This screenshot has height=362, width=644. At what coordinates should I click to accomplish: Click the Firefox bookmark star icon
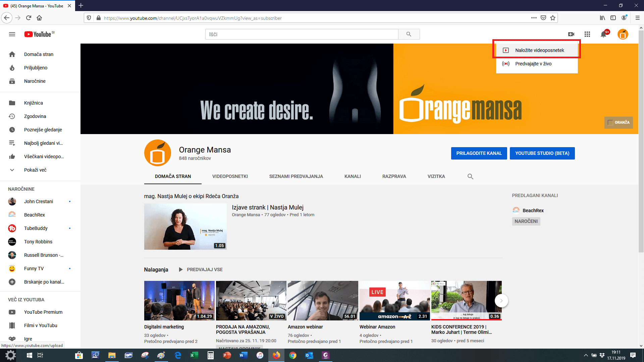[553, 18]
